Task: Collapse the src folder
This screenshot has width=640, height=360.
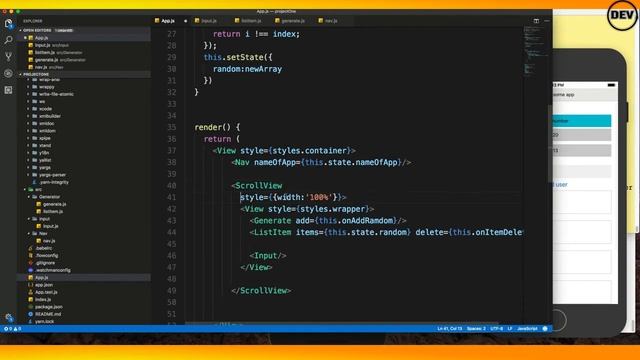Action: pos(38,189)
